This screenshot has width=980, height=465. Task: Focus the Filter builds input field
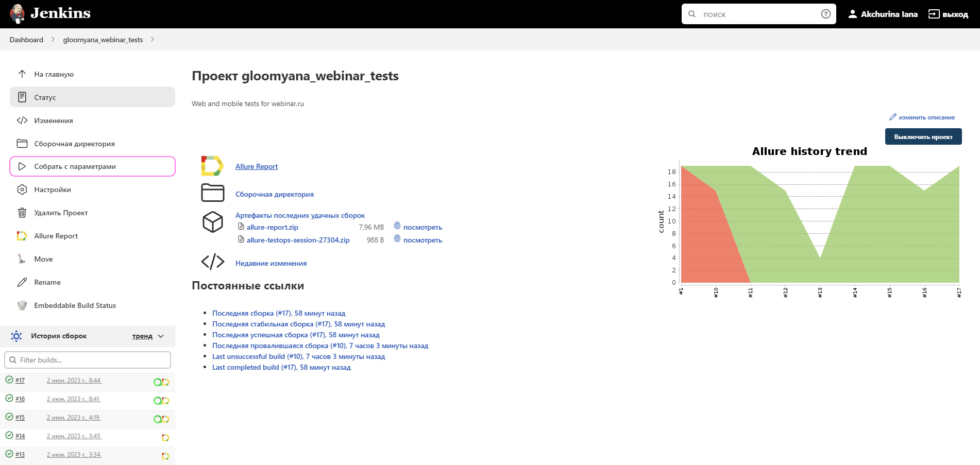pyautogui.click(x=88, y=360)
